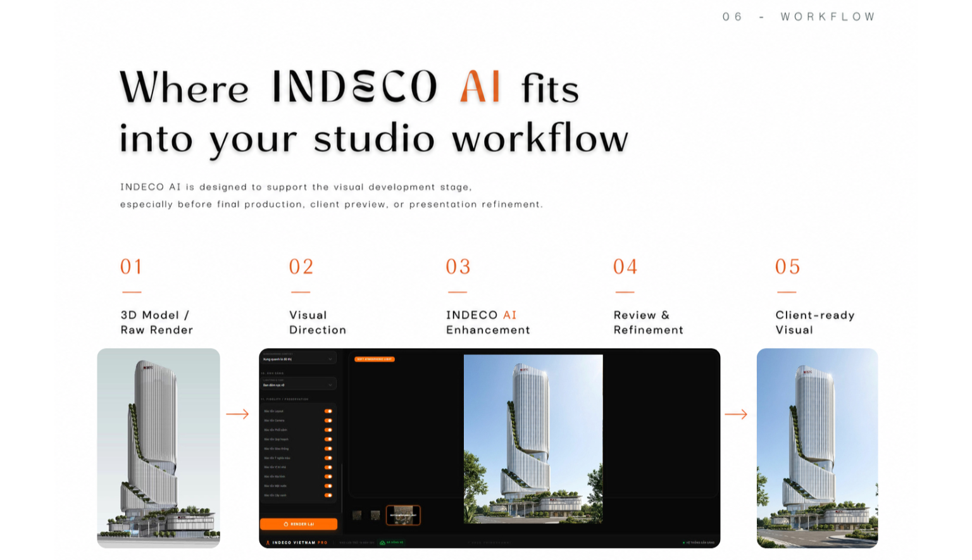Turn off Bảo tồn Quy hoạch switch
972x560 pixels.
328,439
